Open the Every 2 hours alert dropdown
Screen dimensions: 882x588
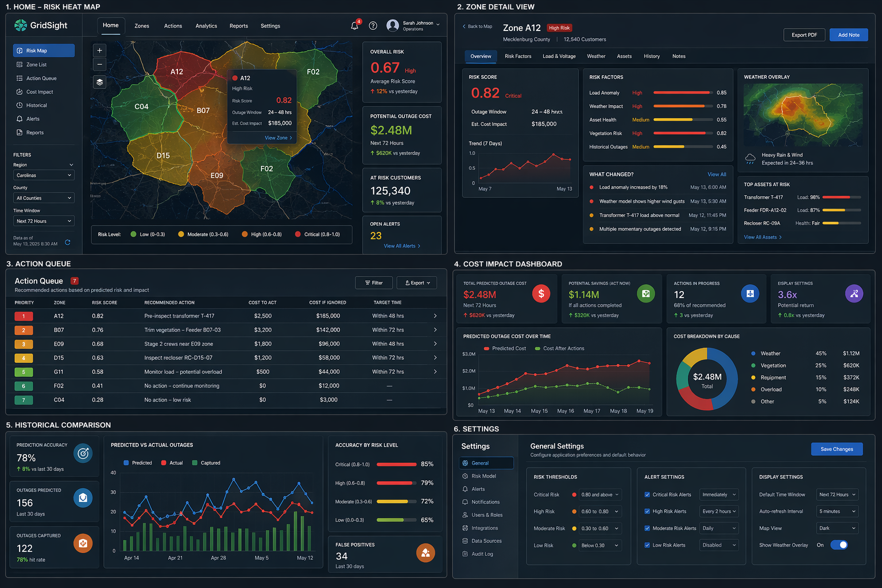[719, 511]
